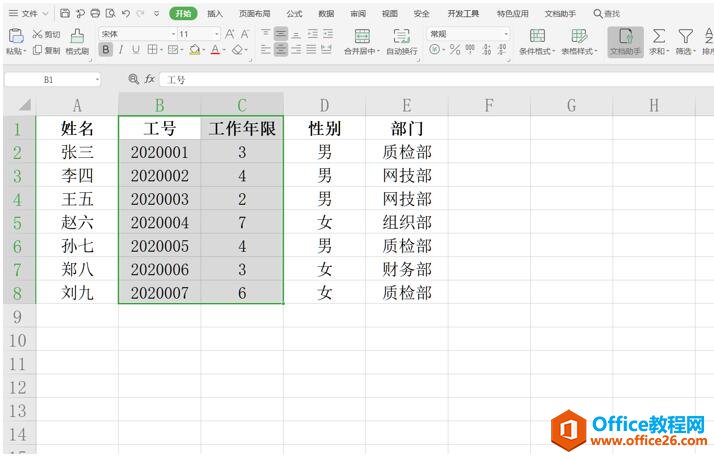Image resolution: width=714 pixels, height=458 pixels.
Task: Click the AutoSum (求和) sigma icon
Action: 658,36
